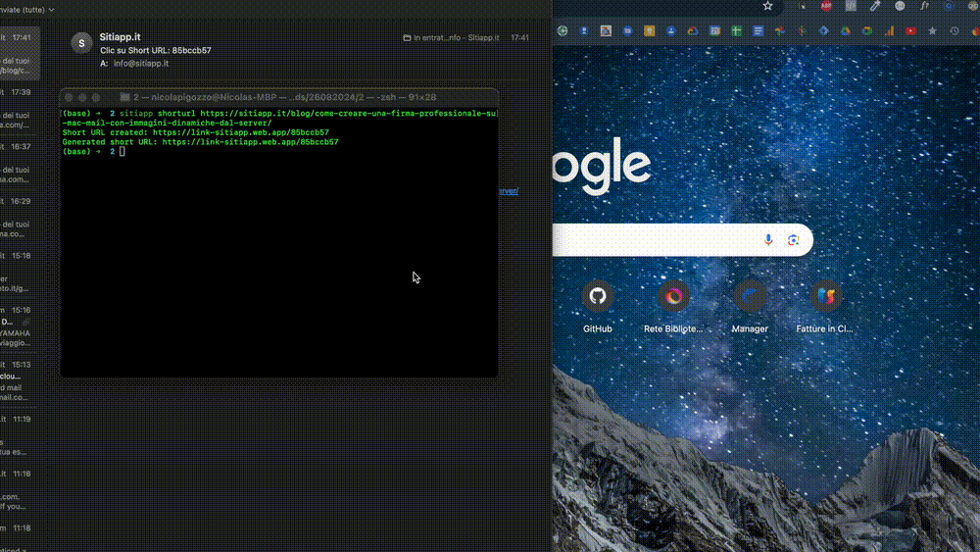Open the Google Sheets bookmark

736,30
